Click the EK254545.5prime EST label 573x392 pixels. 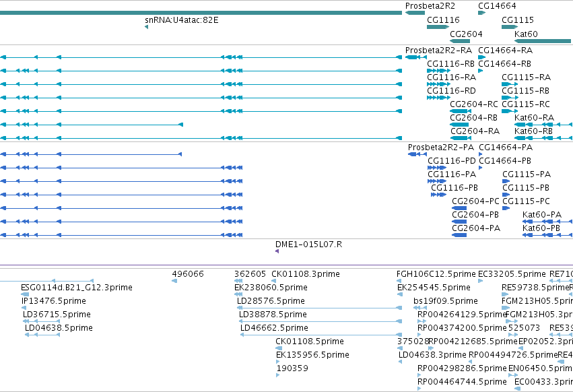434,288
